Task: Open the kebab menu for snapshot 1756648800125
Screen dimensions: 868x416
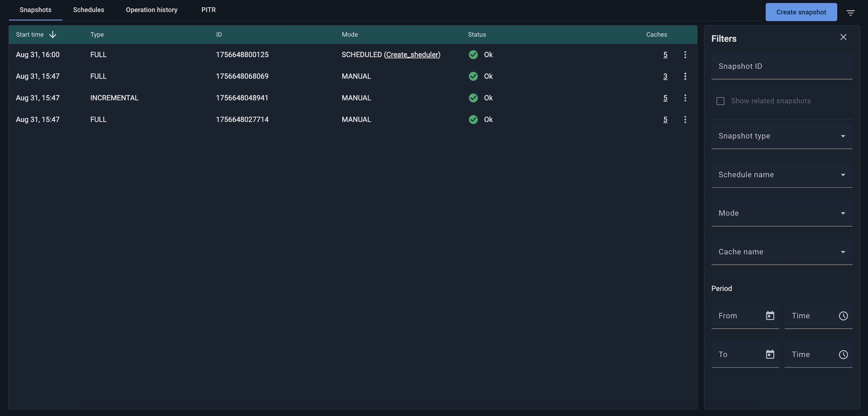Action: [686, 54]
